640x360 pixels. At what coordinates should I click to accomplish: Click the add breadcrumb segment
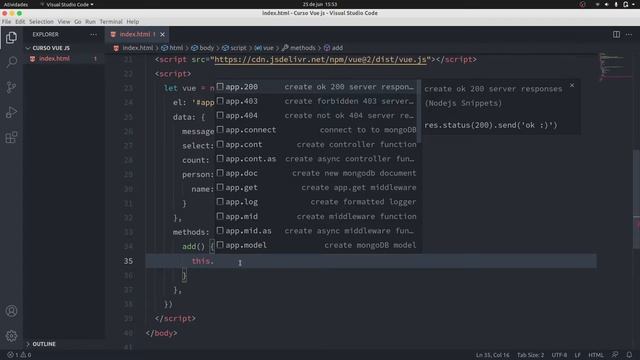[333, 48]
